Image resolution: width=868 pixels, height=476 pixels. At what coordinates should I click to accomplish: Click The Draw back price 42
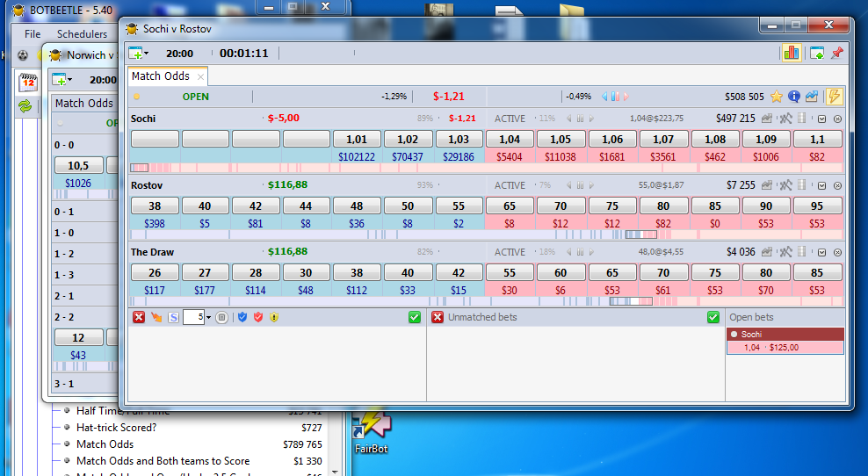pos(459,273)
